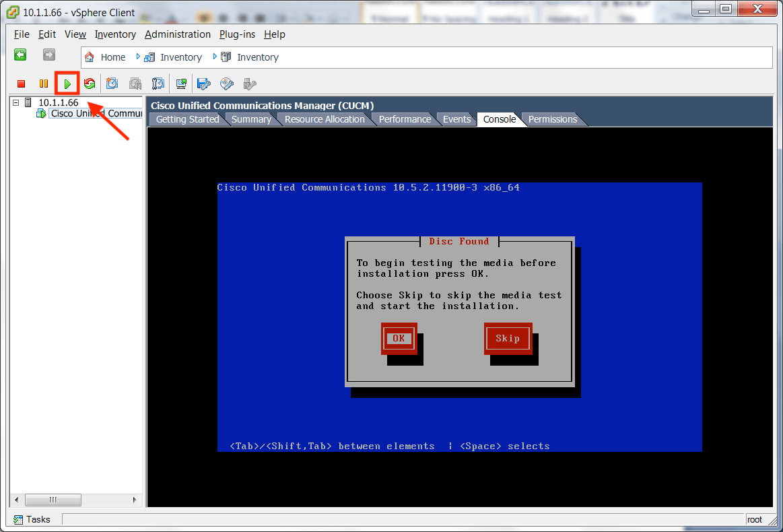
Task: Open the File menu
Action: tap(22, 34)
